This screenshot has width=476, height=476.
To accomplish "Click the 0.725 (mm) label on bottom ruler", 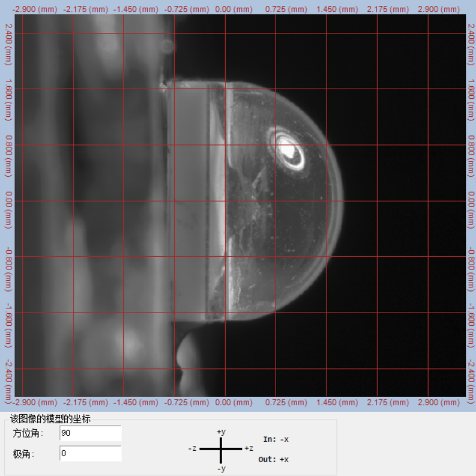I will (x=289, y=402).
